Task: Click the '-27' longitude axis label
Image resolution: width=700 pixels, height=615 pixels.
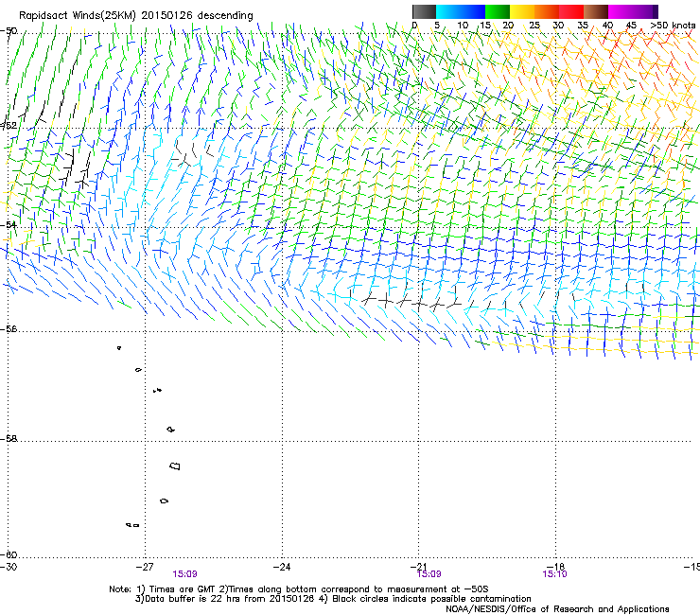Action: [145, 567]
